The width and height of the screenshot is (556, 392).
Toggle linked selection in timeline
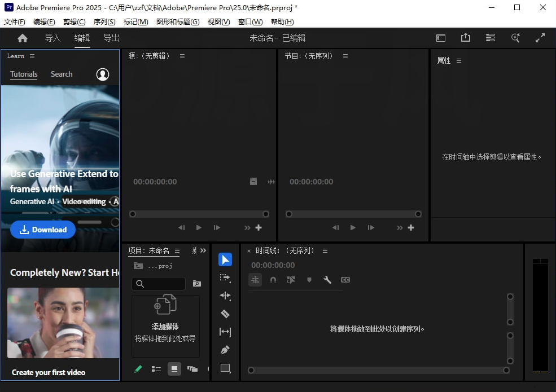(x=291, y=280)
